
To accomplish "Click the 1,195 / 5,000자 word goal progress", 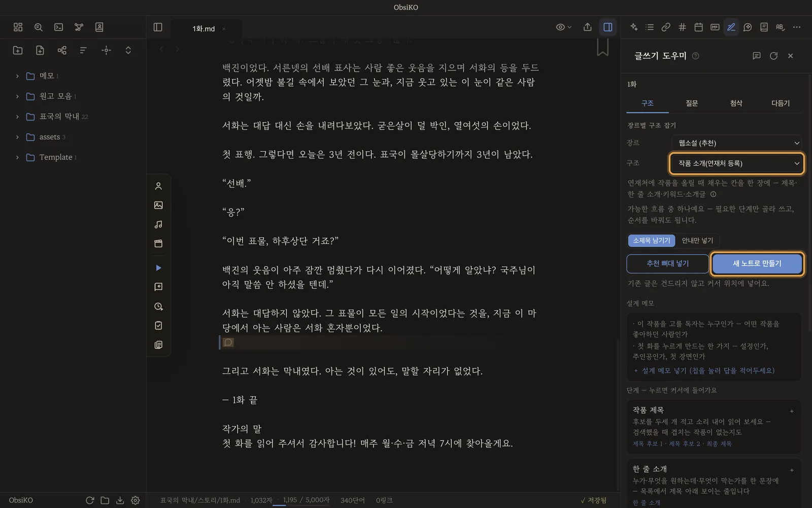I will pyautogui.click(x=306, y=500).
